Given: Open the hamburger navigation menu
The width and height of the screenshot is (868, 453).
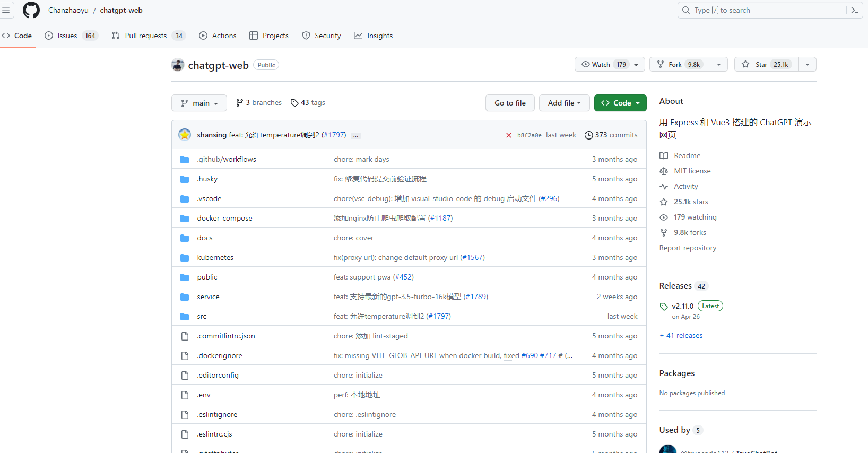Looking at the screenshot, I should pos(6,10).
